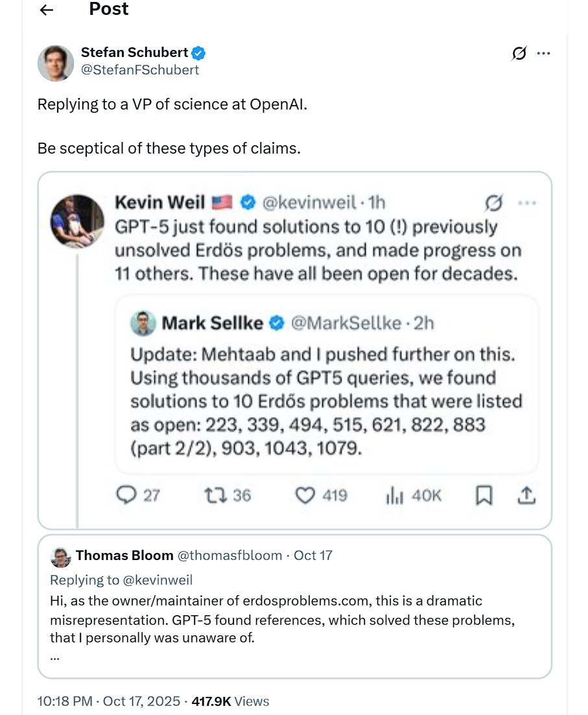
Task: Click Mark Sellke's name in quoted tweet
Action: click(x=212, y=322)
